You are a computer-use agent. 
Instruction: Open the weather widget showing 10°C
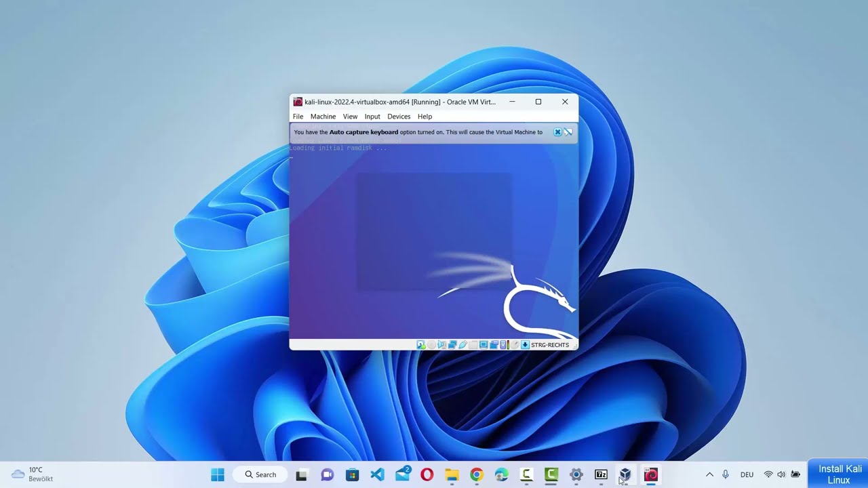coord(33,474)
